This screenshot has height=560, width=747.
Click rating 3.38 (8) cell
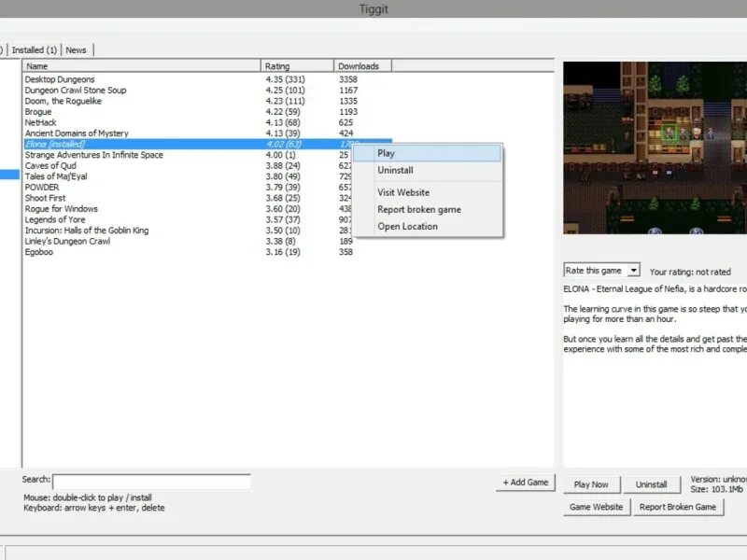coord(281,241)
